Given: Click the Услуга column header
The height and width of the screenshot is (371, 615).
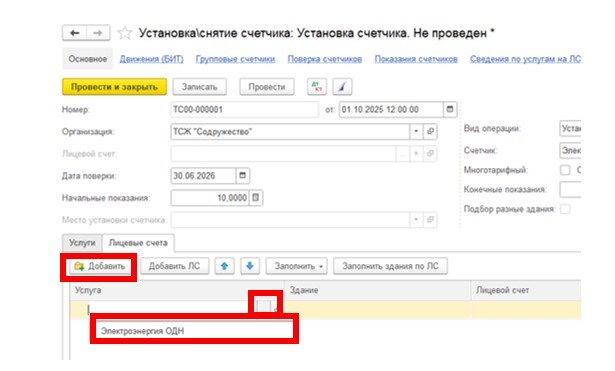Looking at the screenshot, I should point(177,290).
